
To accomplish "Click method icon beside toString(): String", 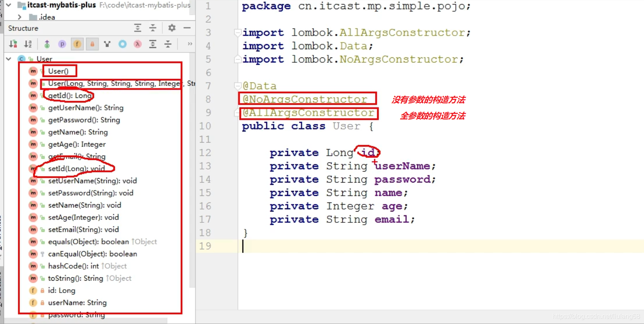I will (33, 278).
